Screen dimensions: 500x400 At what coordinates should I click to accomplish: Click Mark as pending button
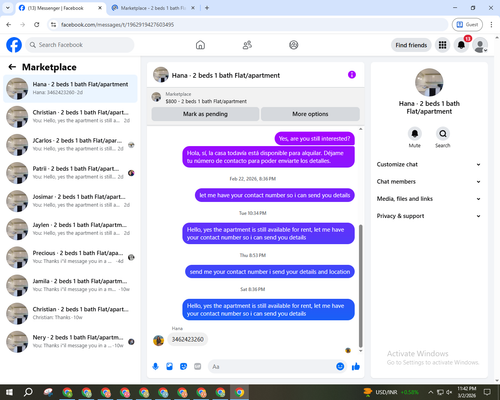[205, 114]
